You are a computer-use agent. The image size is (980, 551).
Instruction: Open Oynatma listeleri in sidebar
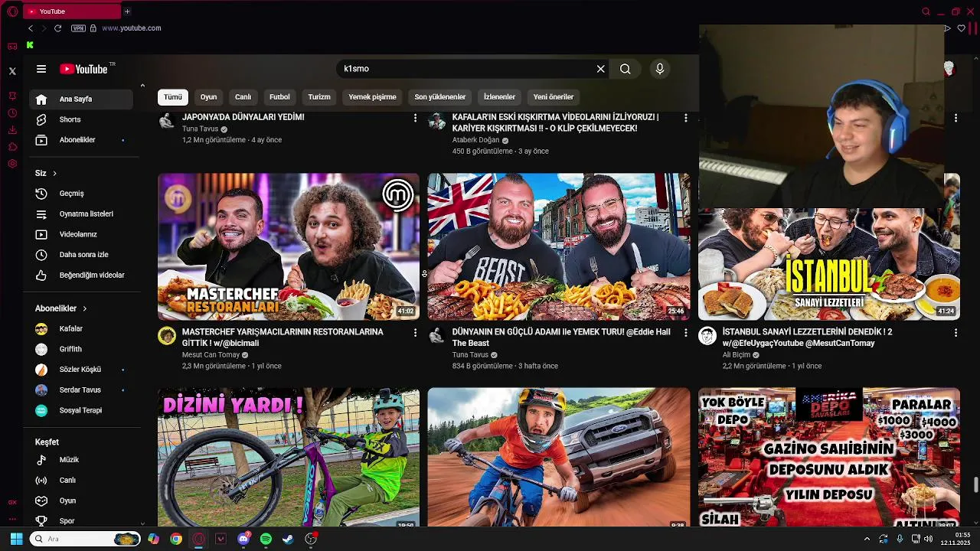(x=81, y=214)
